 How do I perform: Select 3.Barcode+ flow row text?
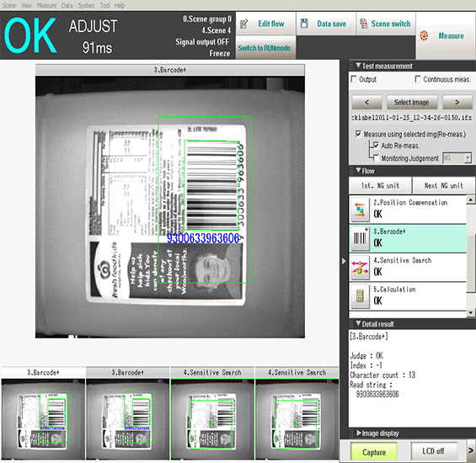389,231
